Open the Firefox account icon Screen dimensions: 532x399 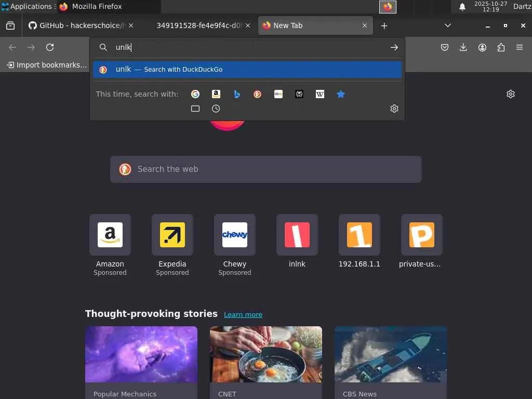click(482, 47)
